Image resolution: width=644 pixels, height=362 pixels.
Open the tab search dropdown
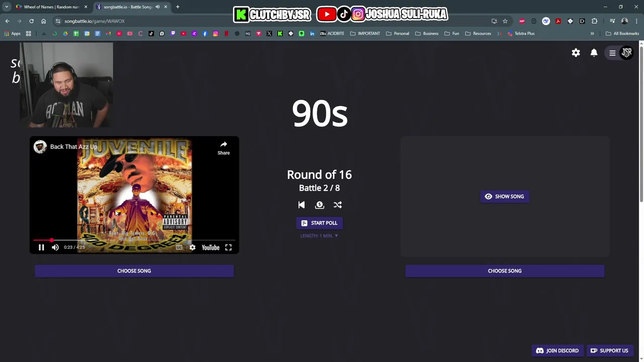click(x=7, y=7)
